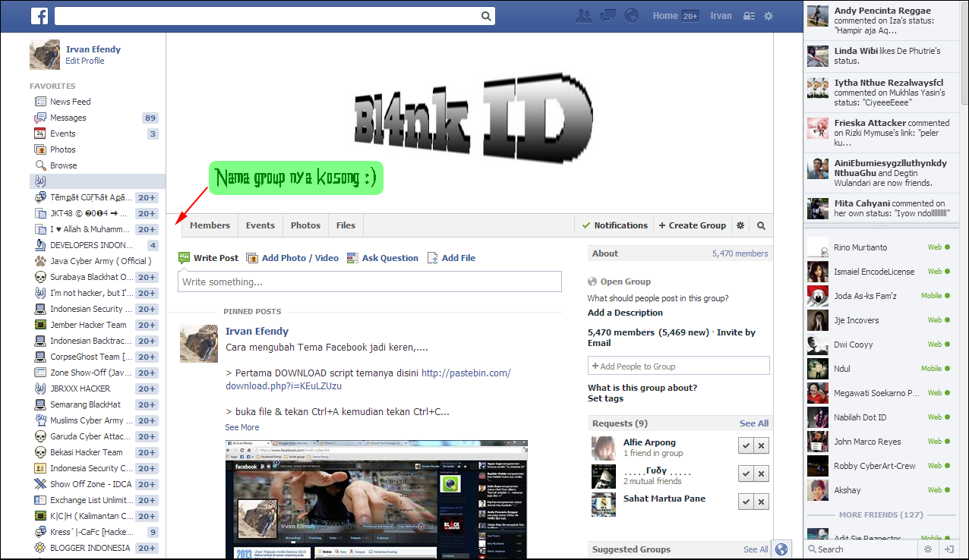Image resolution: width=969 pixels, height=560 pixels.
Task: Open the pinned post screenshot thumbnail
Action: pos(377,500)
